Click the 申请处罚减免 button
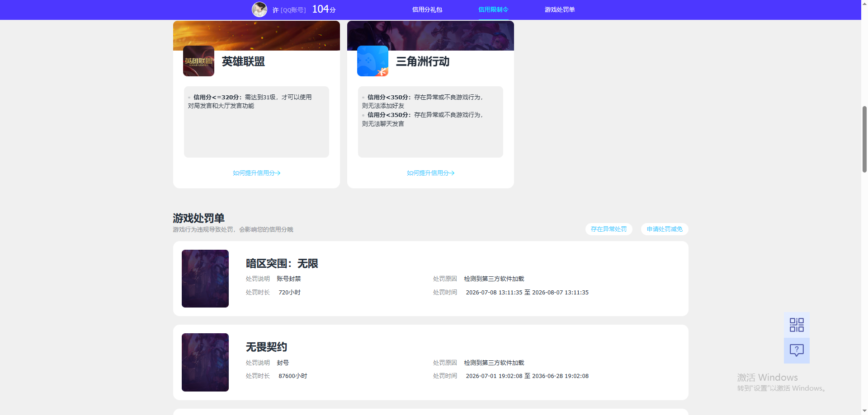 [665, 229]
